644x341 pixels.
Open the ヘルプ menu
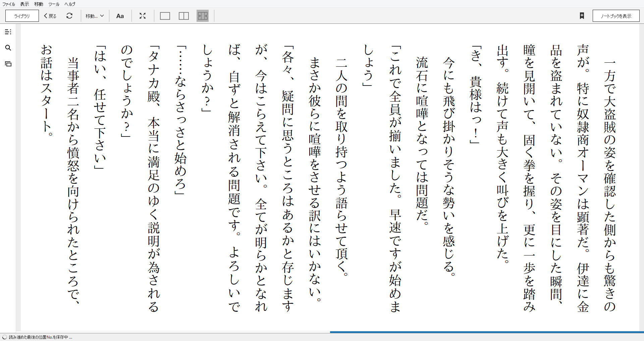(x=70, y=4)
